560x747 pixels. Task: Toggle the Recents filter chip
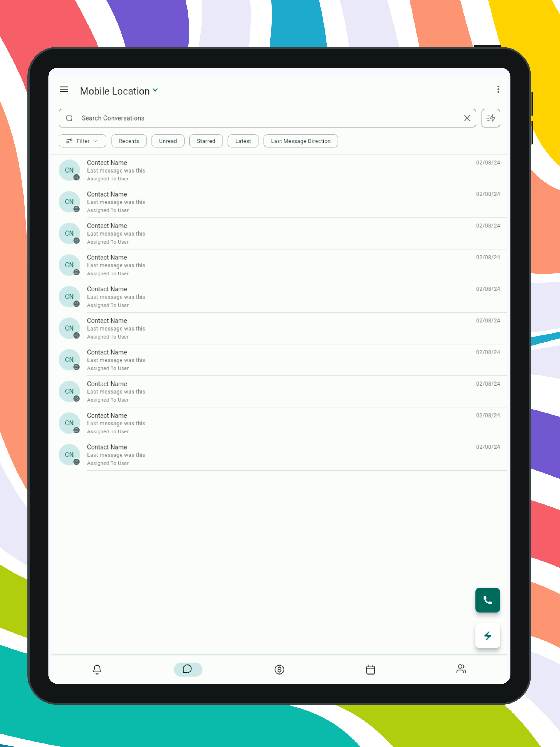(x=129, y=141)
